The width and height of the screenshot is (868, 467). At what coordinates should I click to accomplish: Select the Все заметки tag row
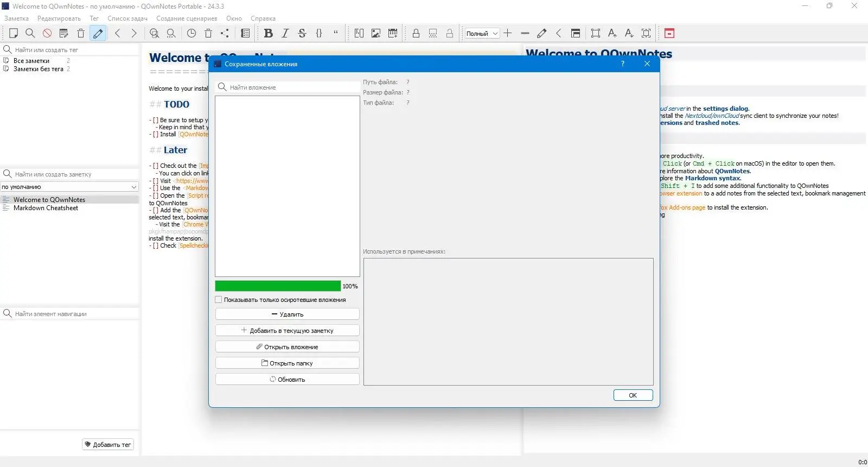tap(70, 61)
